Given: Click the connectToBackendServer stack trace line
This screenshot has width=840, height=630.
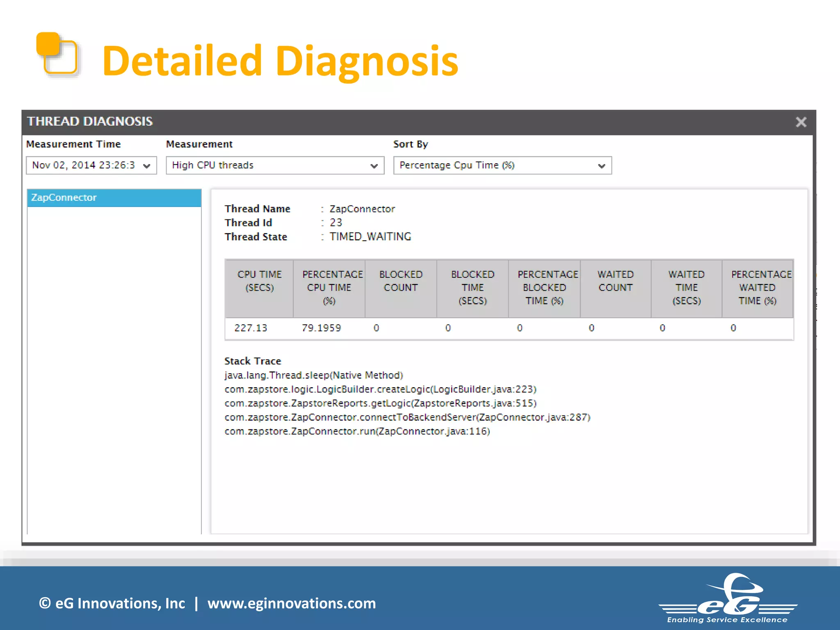Looking at the screenshot, I should click(407, 417).
